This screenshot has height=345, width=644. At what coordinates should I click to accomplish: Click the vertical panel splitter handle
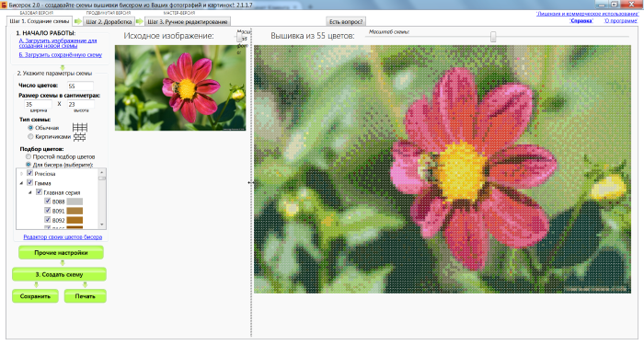pos(251,182)
